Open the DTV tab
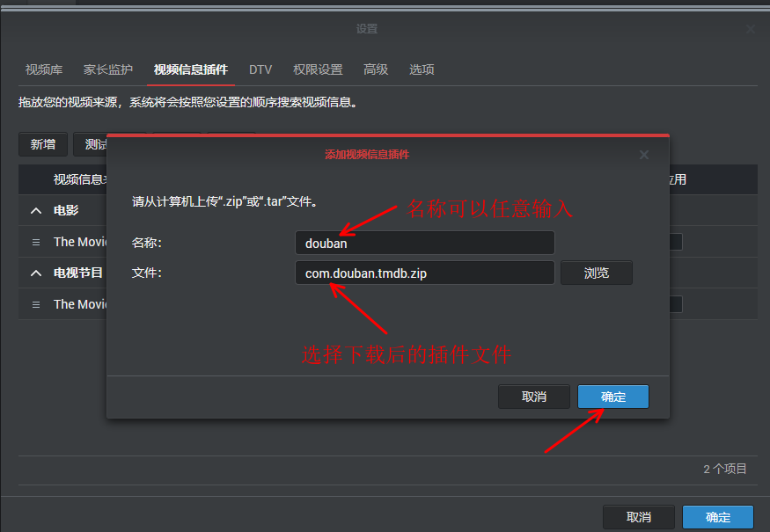770x532 pixels. click(x=260, y=69)
